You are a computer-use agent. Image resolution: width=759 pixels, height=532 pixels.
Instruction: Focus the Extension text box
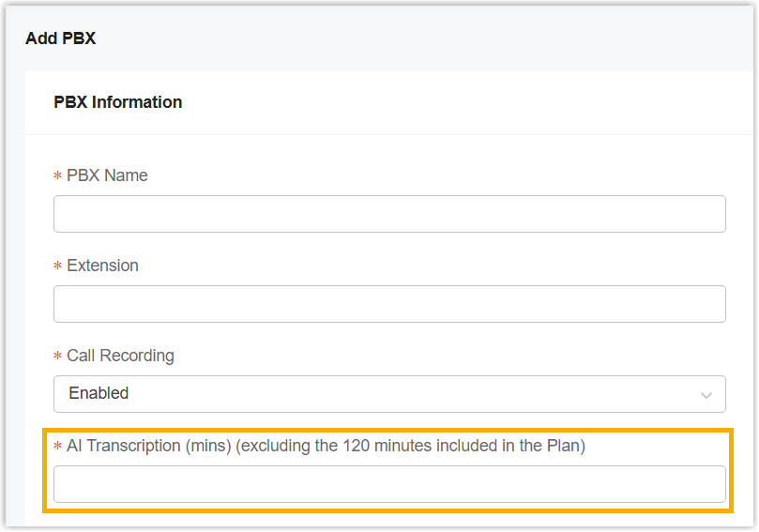point(389,304)
